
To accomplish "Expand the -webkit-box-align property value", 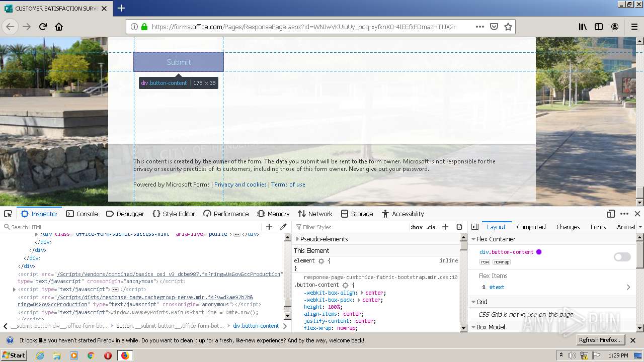I will [x=362, y=293].
